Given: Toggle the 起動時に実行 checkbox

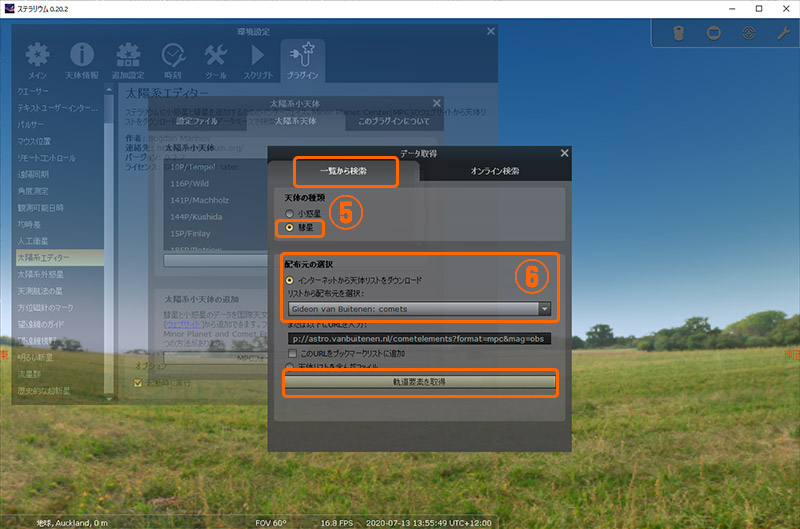Looking at the screenshot, I should (x=138, y=383).
